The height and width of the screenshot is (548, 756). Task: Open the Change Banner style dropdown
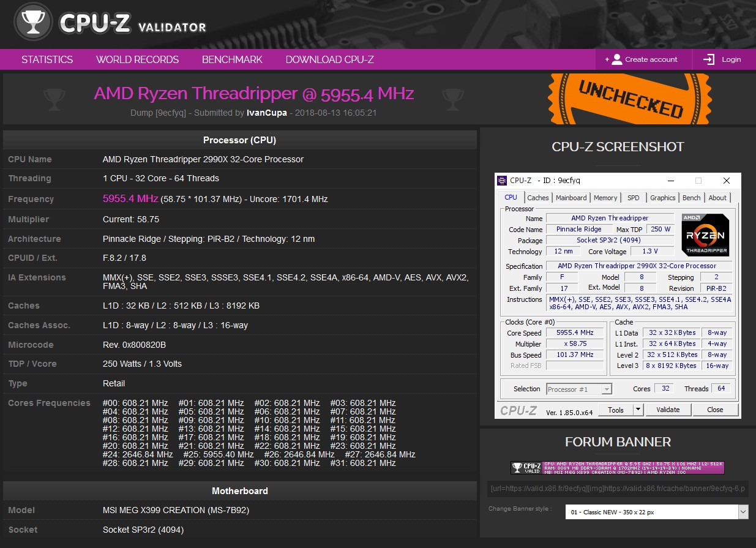pos(656,512)
